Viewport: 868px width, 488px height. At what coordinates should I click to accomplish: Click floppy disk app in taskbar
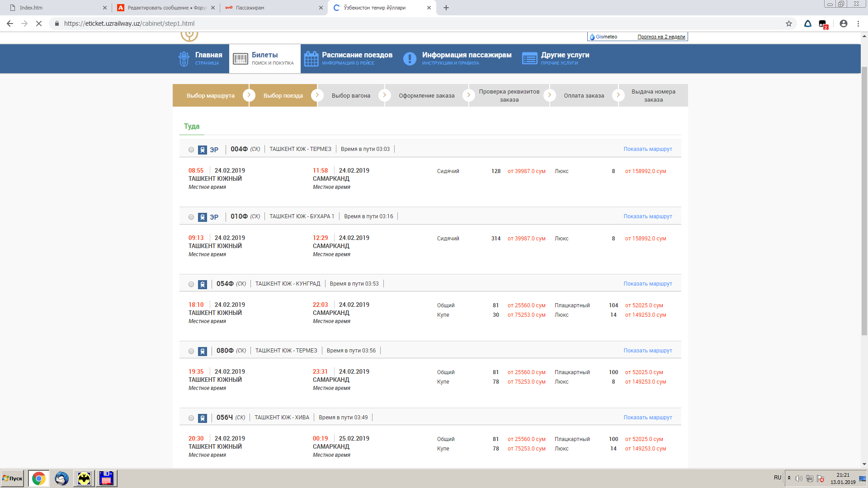click(x=106, y=479)
